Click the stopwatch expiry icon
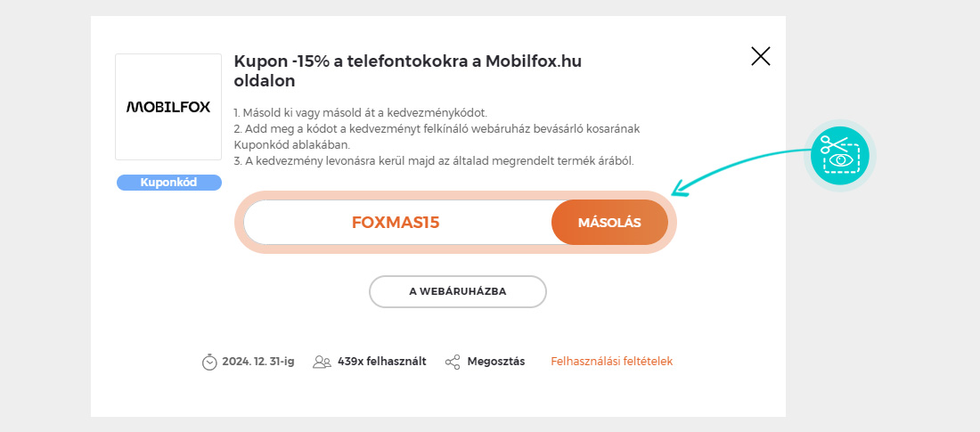 [x=209, y=362]
